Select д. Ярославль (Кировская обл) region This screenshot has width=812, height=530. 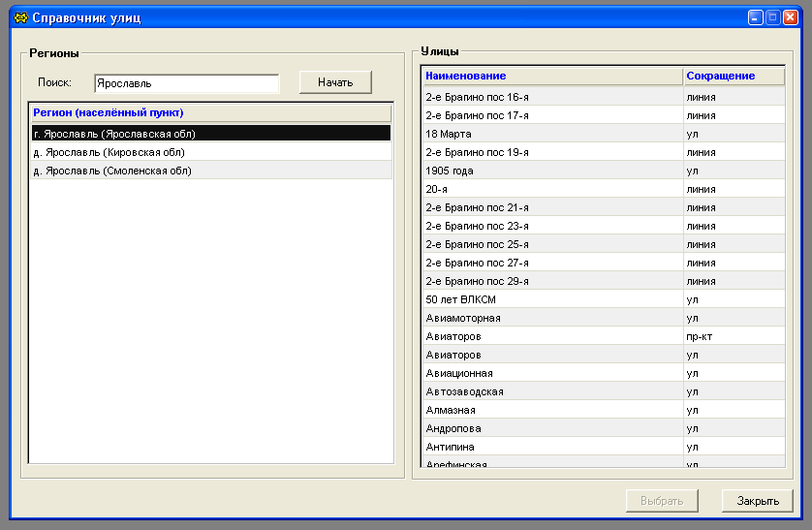point(210,152)
